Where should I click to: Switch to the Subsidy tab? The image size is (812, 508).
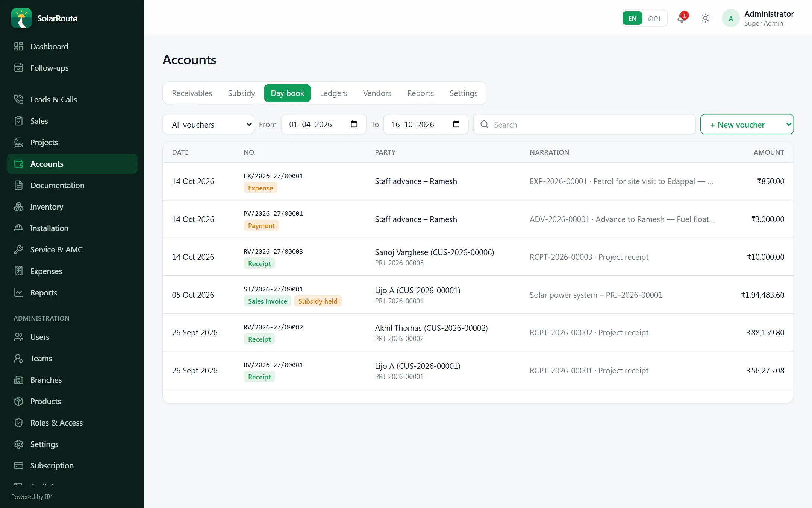tap(241, 93)
